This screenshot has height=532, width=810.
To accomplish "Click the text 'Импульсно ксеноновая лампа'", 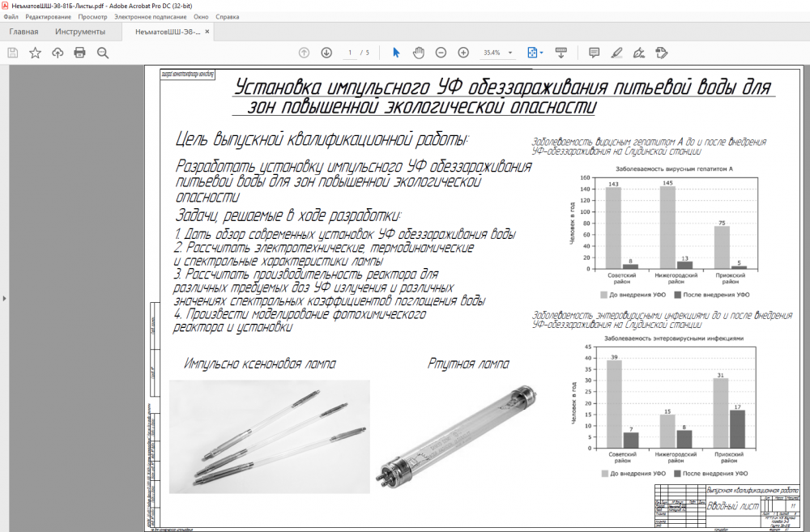I will tap(260, 364).
